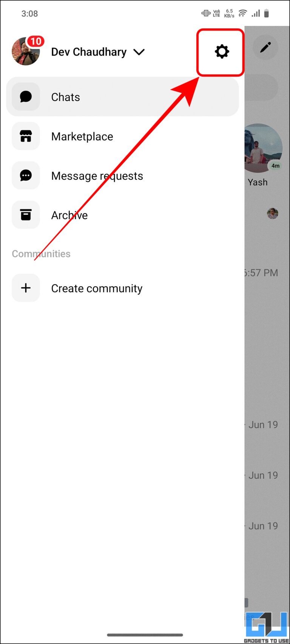This screenshot has width=290, height=644.
Task: Expand the Dev Chaudhary account switcher chevron
Action: [x=139, y=53]
